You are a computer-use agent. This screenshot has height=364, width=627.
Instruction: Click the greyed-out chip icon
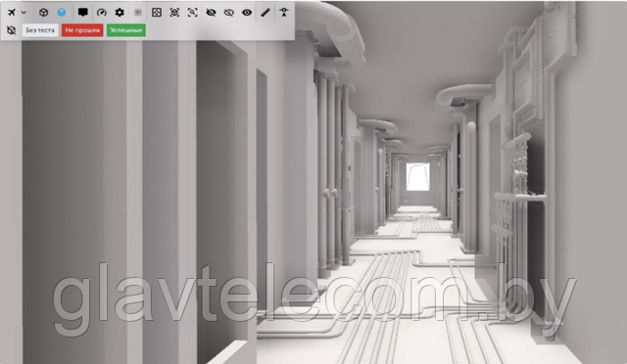137,13
